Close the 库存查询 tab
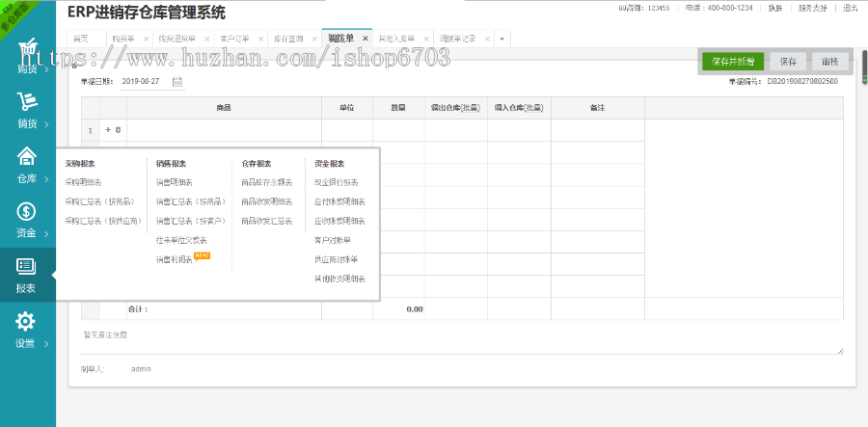Screen dimensions: 868x427 [314, 39]
